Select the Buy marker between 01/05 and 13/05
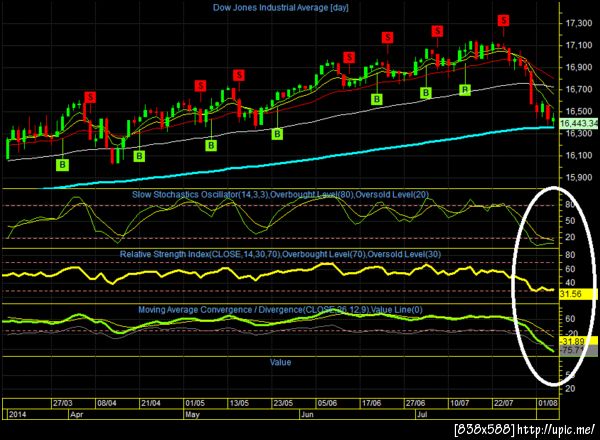The height and width of the screenshot is (440, 600). pos(211,145)
